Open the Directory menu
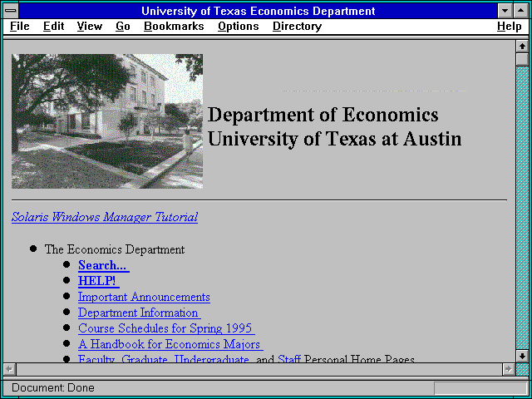This screenshot has height=399, width=532. tap(298, 27)
